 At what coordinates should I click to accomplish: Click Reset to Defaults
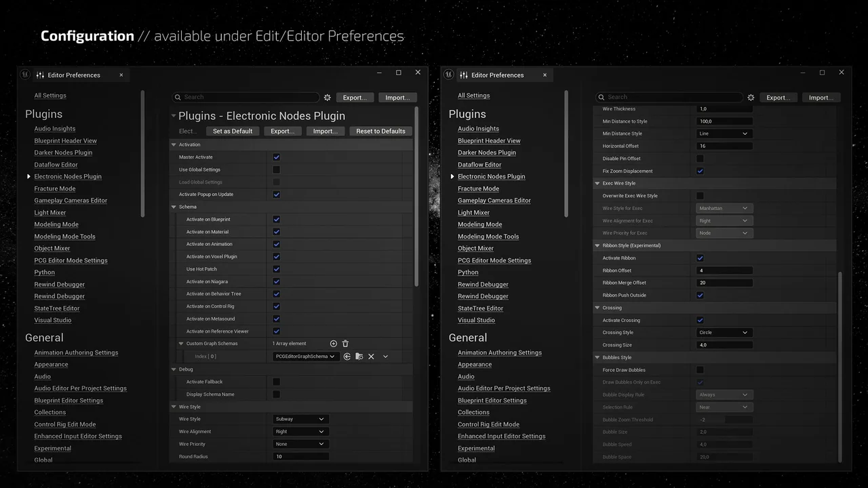pyautogui.click(x=380, y=131)
